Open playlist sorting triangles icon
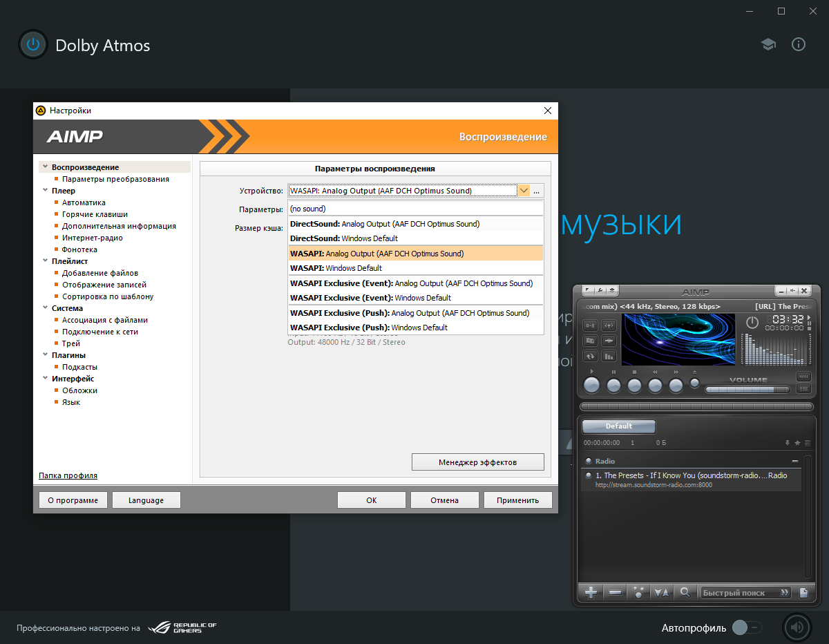Viewport: 829px width, 644px height. (x=662, y=592)
